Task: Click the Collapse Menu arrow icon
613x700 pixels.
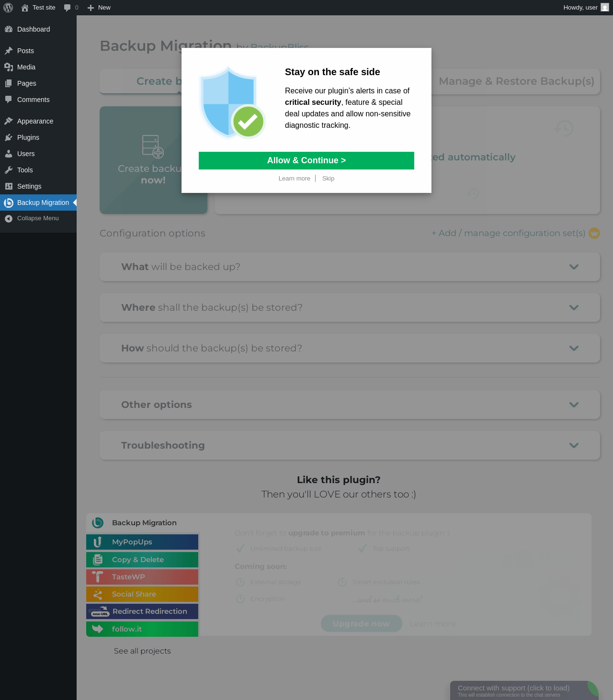Action: click(9, 218)
